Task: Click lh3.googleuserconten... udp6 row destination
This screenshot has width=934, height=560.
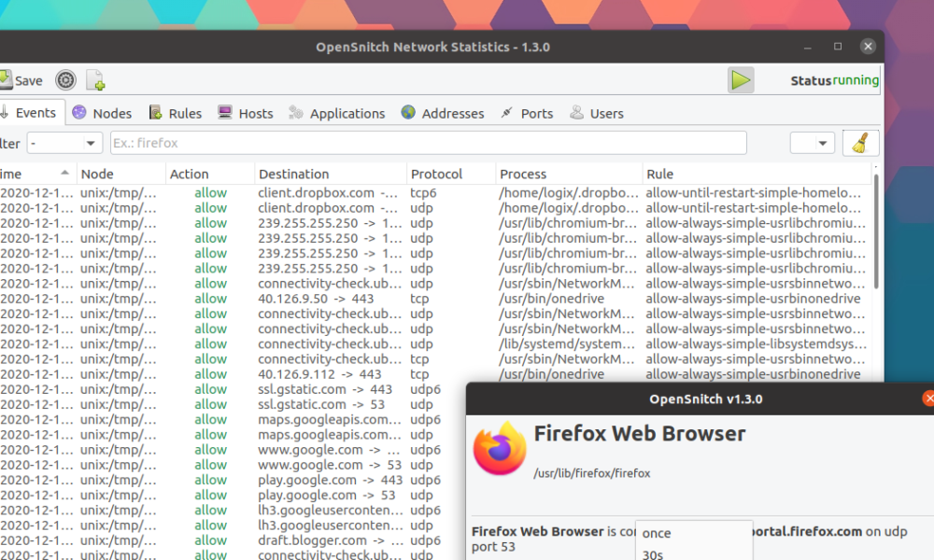Action: click(331, 511)
